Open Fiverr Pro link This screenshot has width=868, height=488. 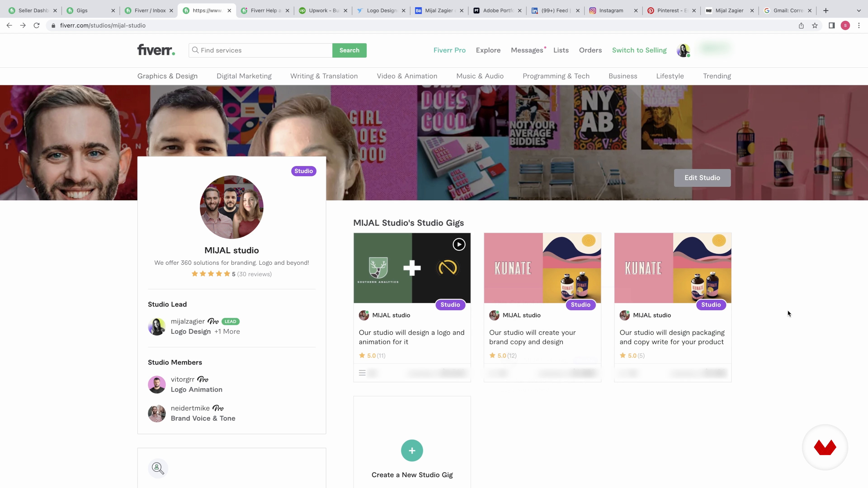pyautogui.click(x=449, y=50)
